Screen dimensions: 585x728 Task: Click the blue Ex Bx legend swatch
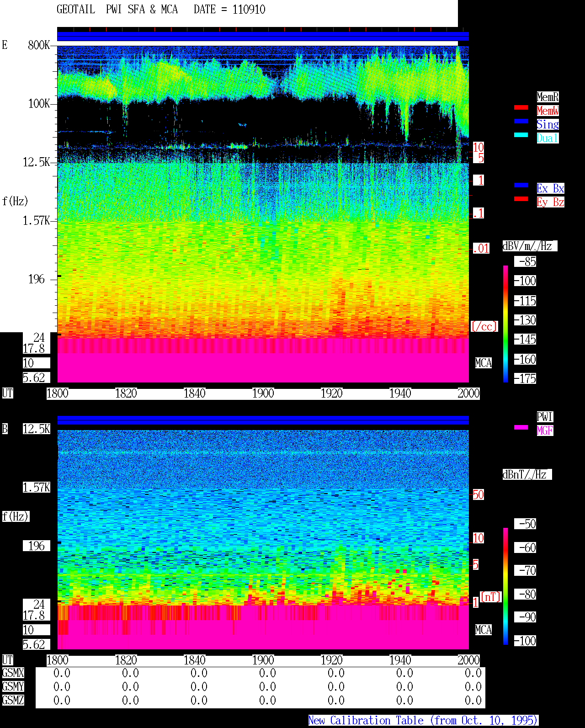click(x=521, y=185)
